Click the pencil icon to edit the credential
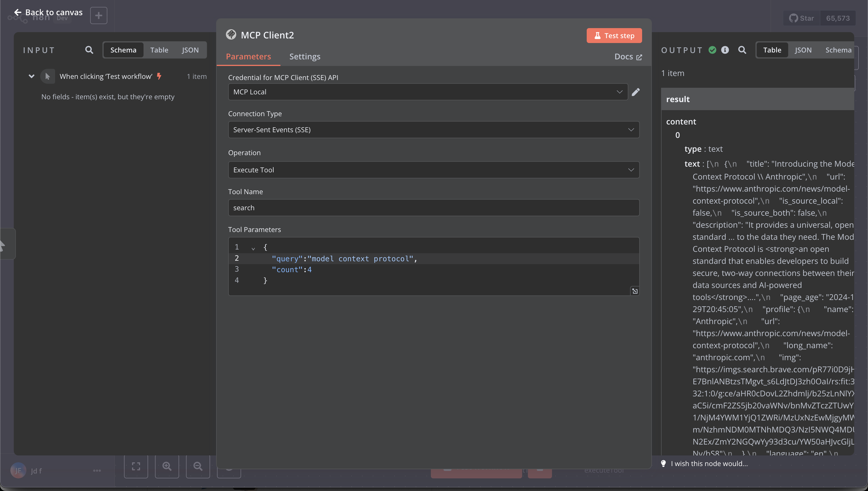 point(635,92)
